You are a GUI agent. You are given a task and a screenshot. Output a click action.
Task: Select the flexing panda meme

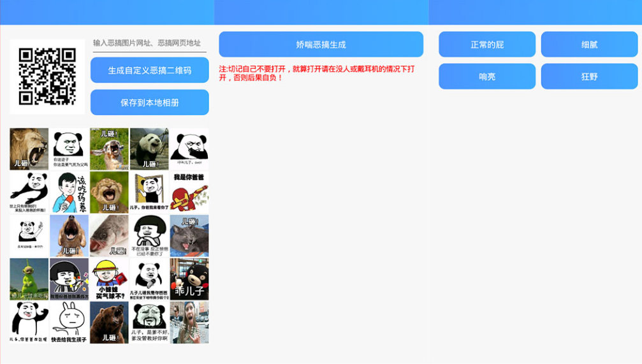pyautogui.click(x=29, y=323)
